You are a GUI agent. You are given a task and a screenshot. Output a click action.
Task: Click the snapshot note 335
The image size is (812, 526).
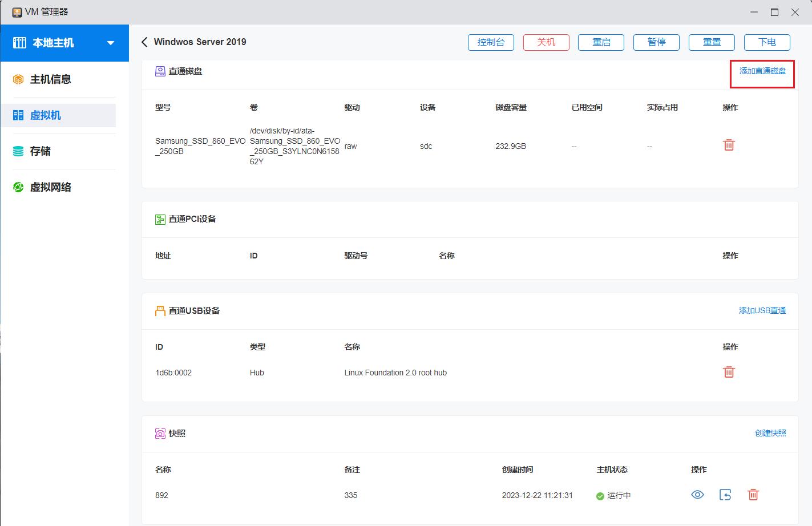(x=350, y=495)
